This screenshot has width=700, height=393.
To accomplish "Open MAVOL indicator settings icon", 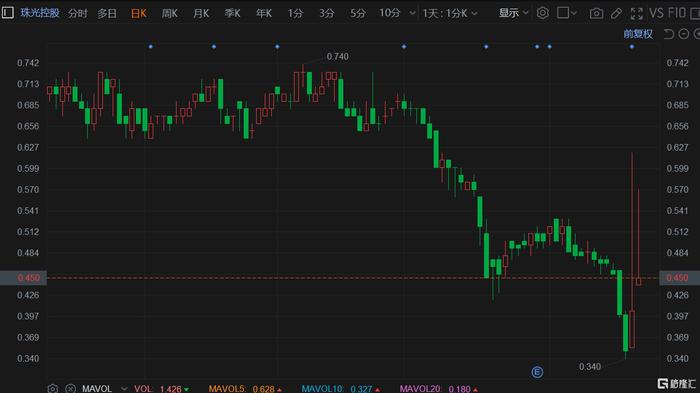I will click(53, 389).
